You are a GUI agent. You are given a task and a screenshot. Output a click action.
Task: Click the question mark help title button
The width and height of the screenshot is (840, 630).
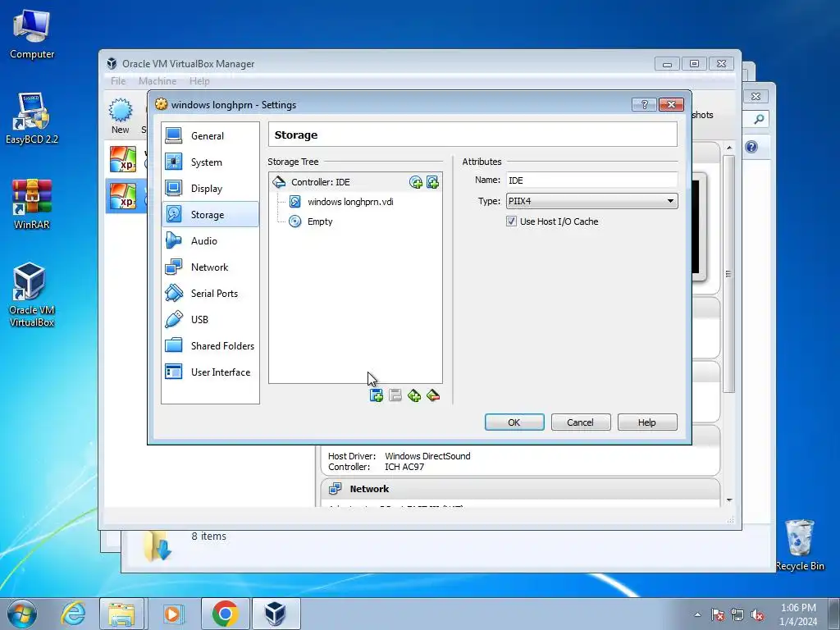pyautogui.click(x=645, y=104)
